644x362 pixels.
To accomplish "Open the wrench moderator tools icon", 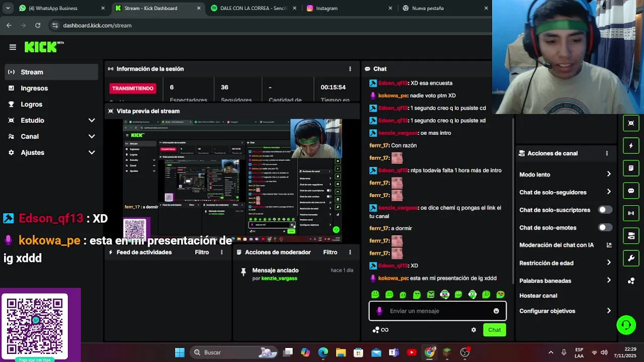I will (631, 258).
